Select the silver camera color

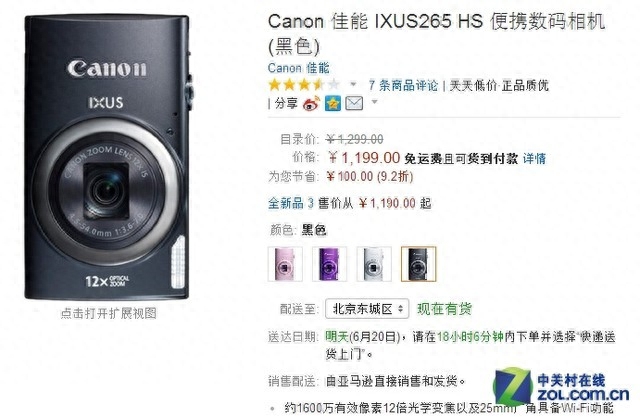tap(374, 264)
